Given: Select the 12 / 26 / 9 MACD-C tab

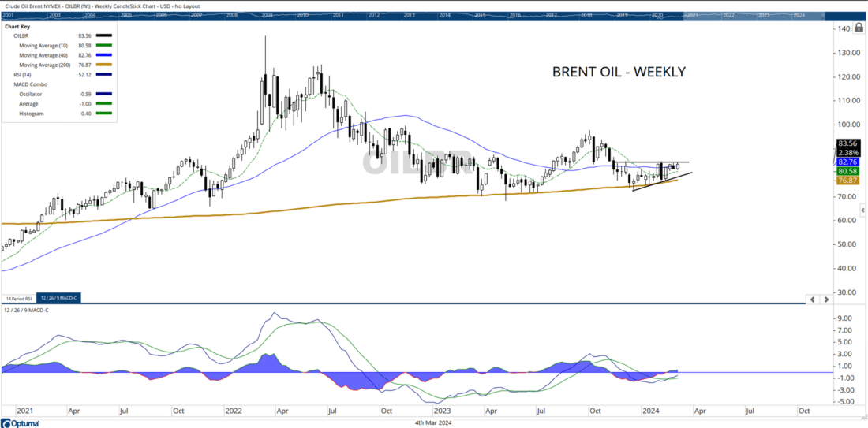Looking at the screenshot, I should (x=58, y=300).
